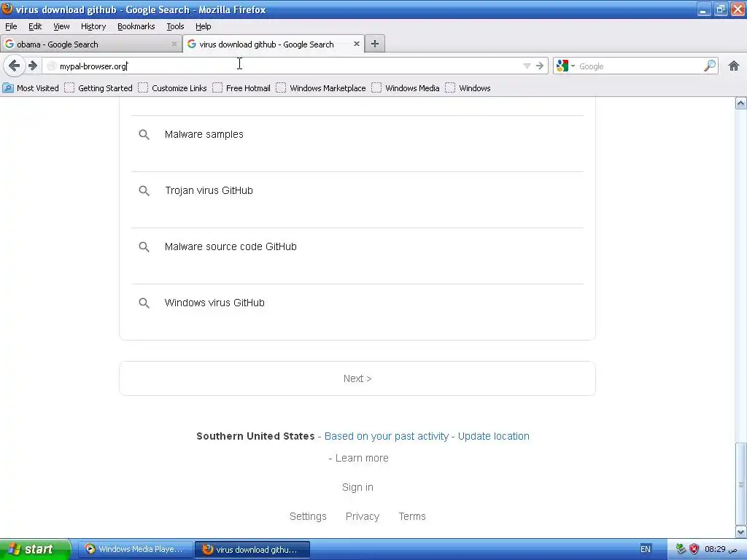Screen dimensions: 747x560
Task: Open the Free Hotmail bookmark
Action: [x=241, y=88]
